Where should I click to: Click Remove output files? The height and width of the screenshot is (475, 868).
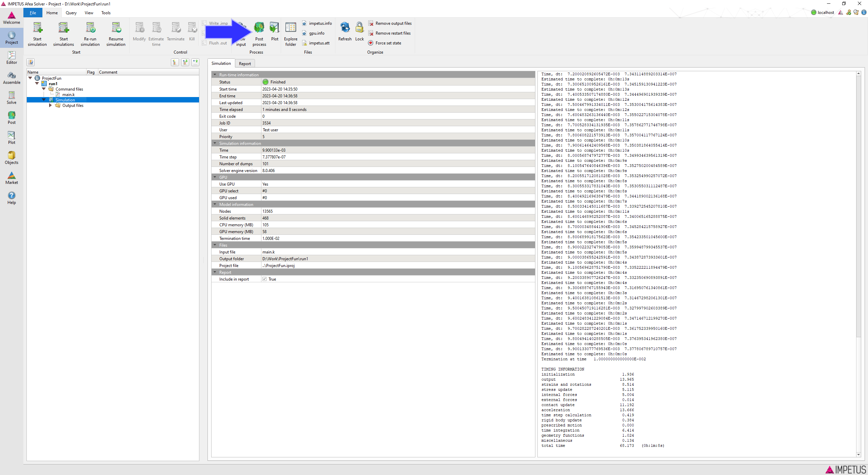pos(390,23)
